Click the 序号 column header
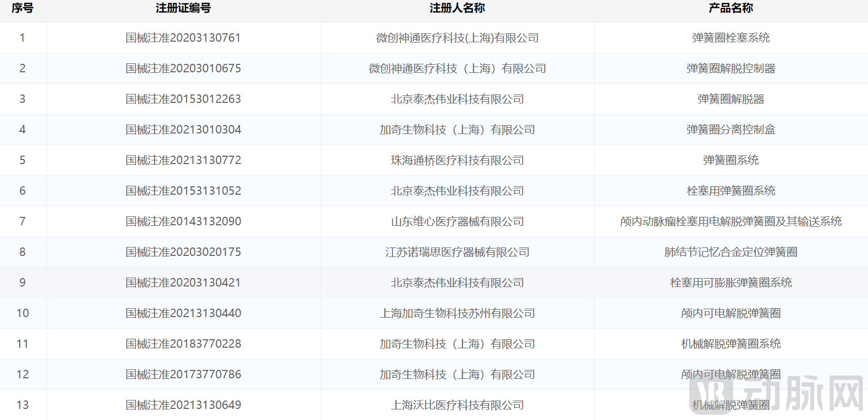Image resolution: width=868 pixels, height=420 pixels. (x=22, y=8)
